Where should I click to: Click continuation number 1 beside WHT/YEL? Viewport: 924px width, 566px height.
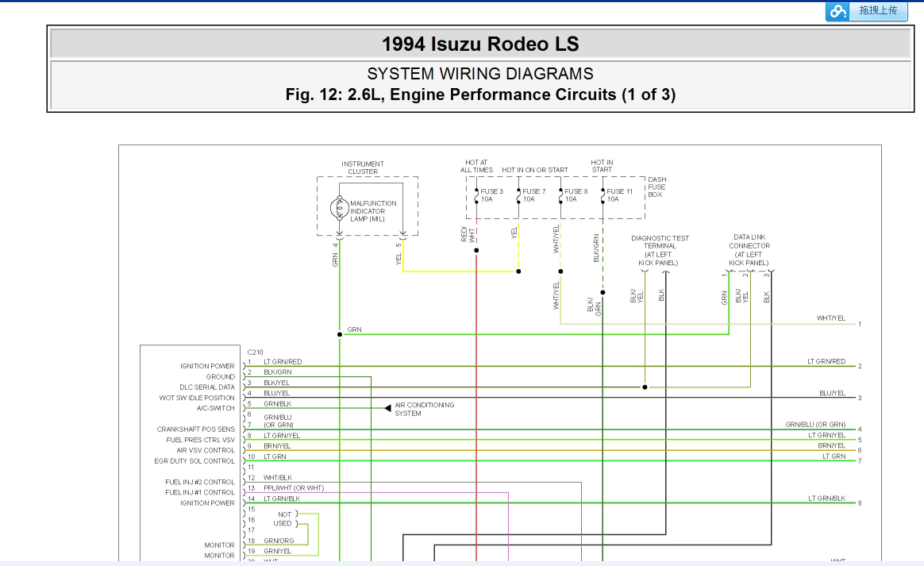point(860,324)
